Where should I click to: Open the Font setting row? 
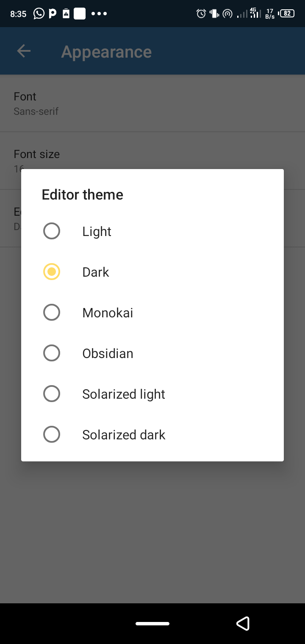tap(152, 103)
